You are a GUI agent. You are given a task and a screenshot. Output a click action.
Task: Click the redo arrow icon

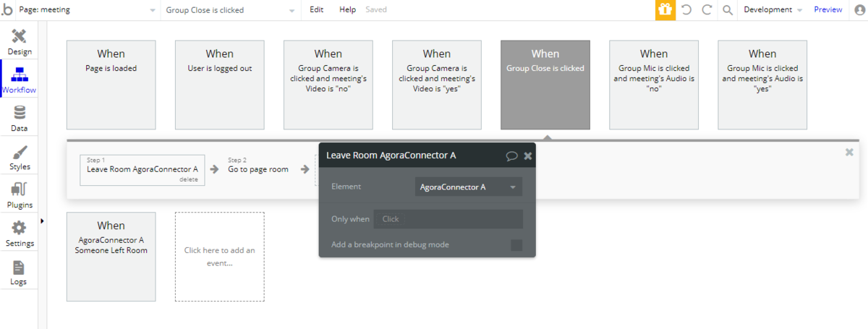tap(707, 10)
